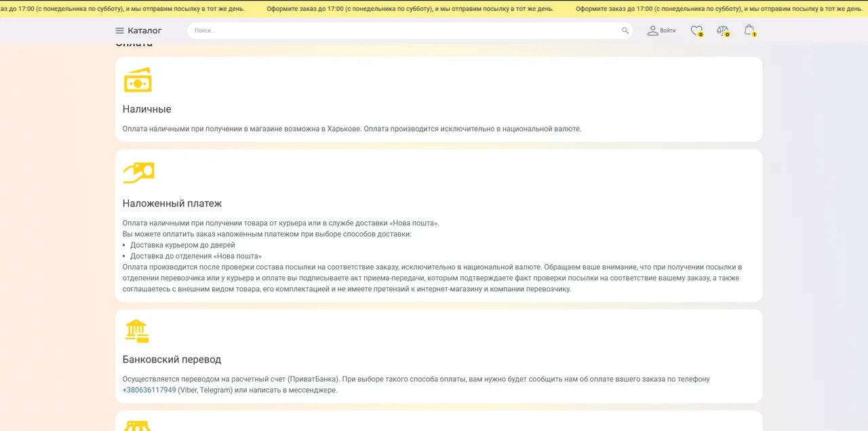Click the hand-with-banknote icon above Наложенный платеж
This screenshot has width=868, height=431.
pos(138,172)
